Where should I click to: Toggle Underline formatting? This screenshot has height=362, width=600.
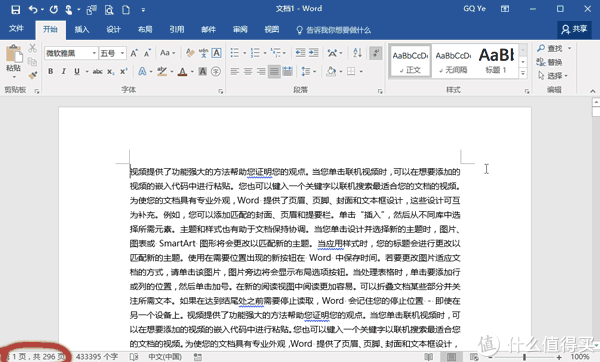click(x=77, y=72)
